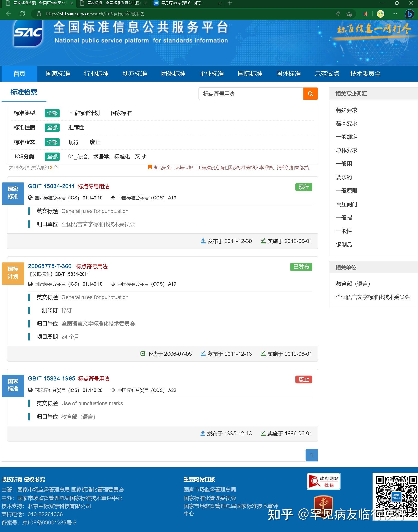
Task: Click the read aloud icon in address bar
Action: pyautogui.click(x=338, y=14)
